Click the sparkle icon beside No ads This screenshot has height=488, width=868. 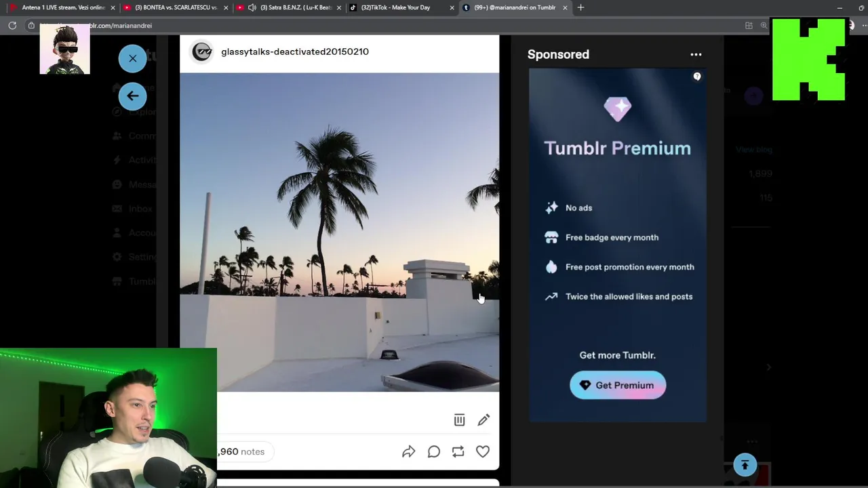(x=551, y=208)
